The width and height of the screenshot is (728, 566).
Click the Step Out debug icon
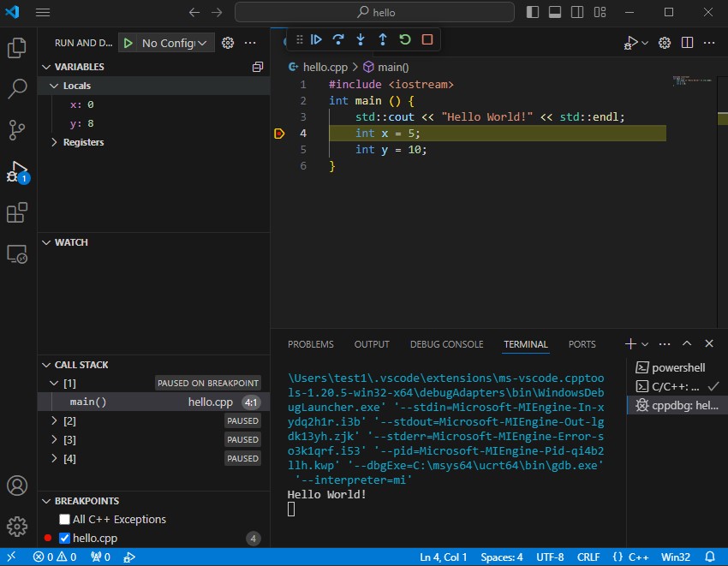383,39
